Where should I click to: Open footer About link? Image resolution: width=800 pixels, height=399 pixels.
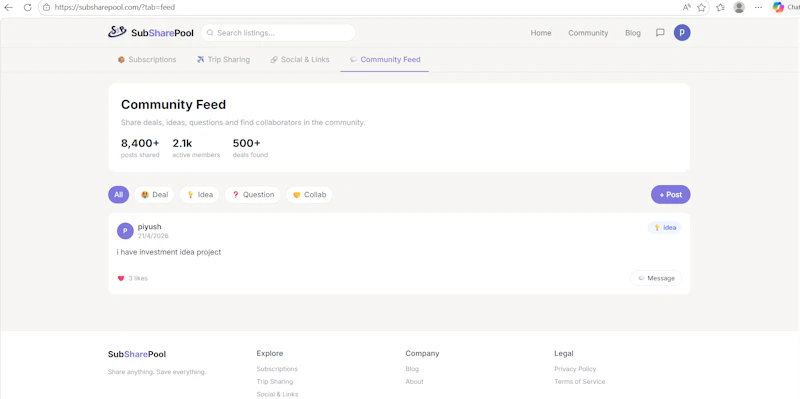(x=414, y=382)
